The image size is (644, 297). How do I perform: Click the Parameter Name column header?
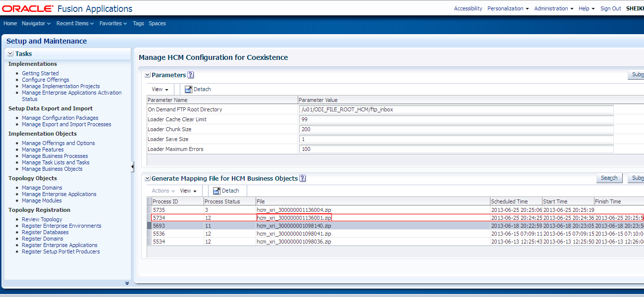pos(222,100)
